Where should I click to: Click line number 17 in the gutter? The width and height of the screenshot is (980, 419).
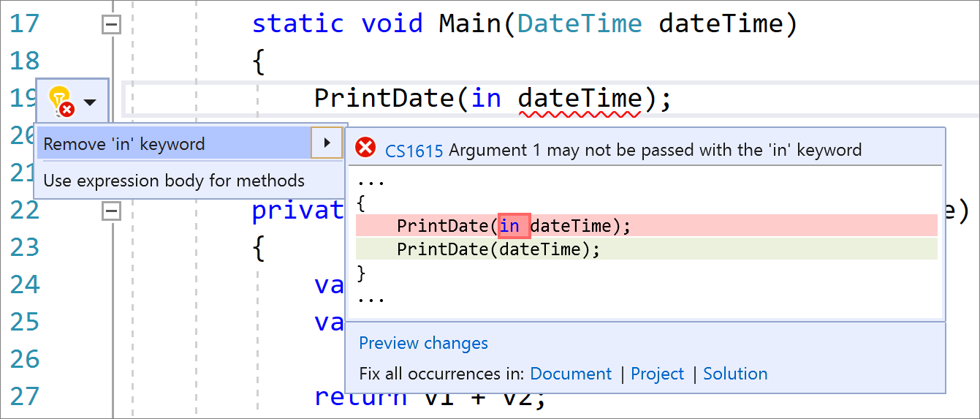(x=24, y=24)
